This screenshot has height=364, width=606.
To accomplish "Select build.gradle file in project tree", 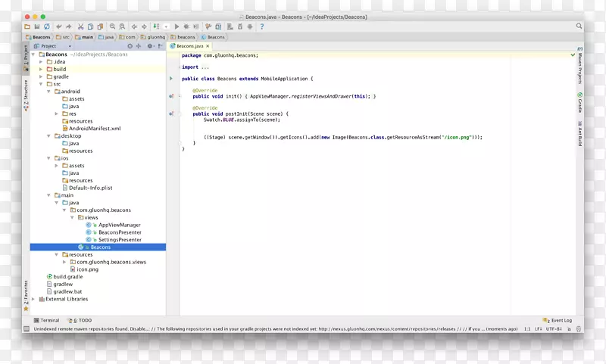I will coord(67,277).
